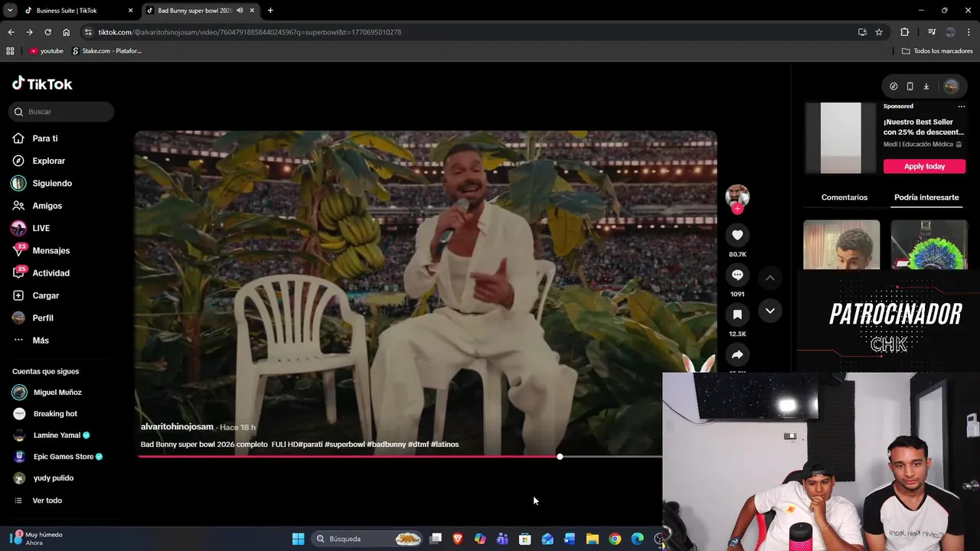Open Chrome profile avatar in toolbar

950,32
